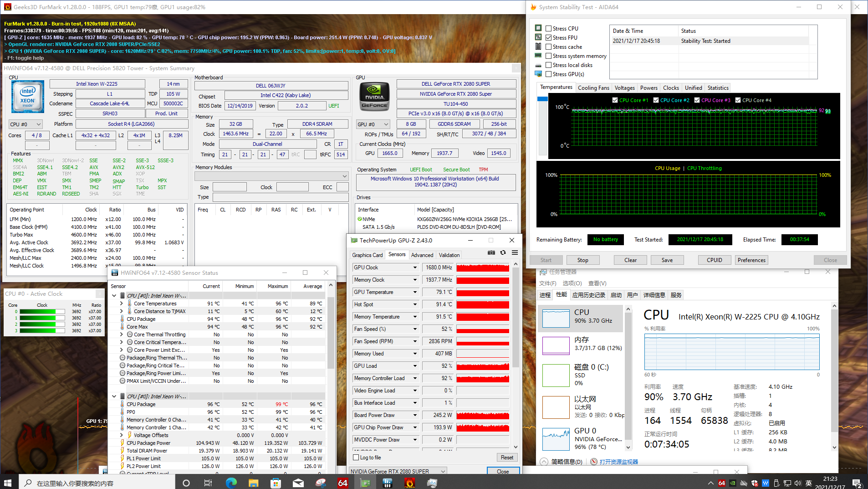The height and width of the screenshot is (489, 868).
Task: Expand Core Thermal Throttling tree row
Action: 122,335
